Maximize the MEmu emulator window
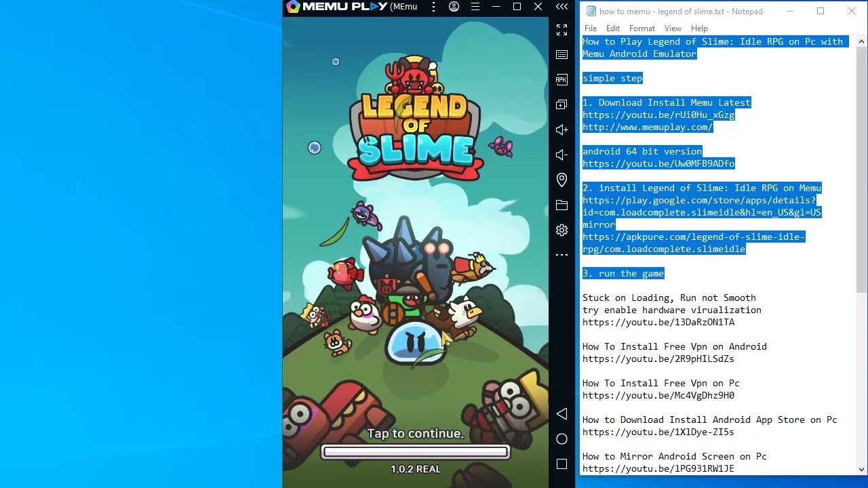The image size is (868, 488). tap(517, 7)
